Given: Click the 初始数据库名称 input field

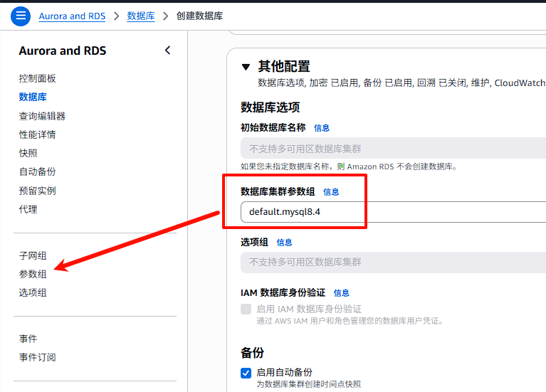Looking at the screenshot, I should 393,148.
